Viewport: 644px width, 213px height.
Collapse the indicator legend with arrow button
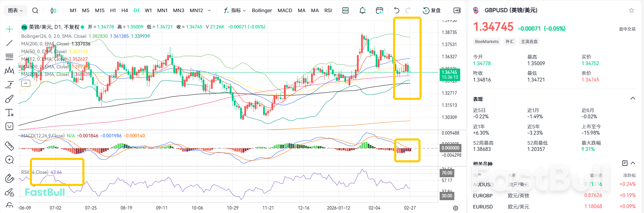tap(26, 83)
